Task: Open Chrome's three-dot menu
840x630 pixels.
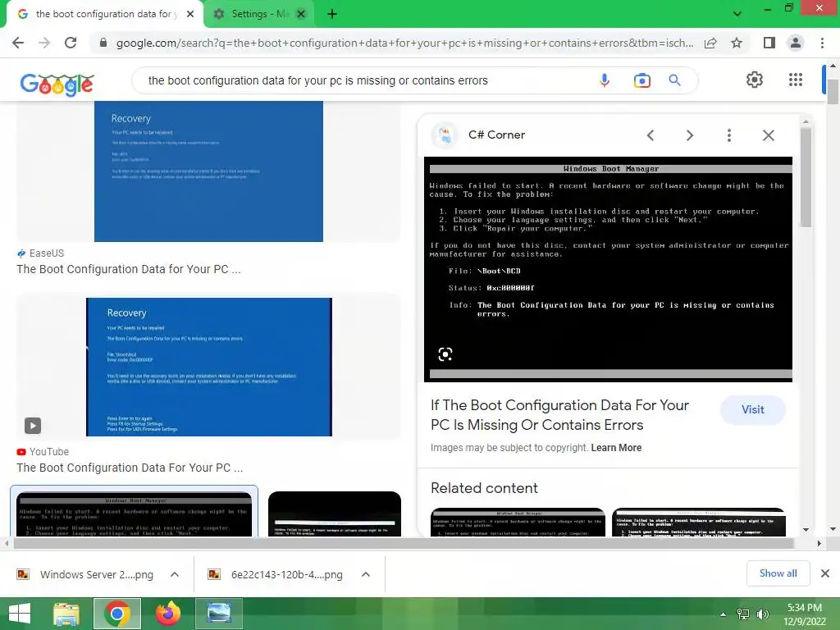Action: (822, 43)
